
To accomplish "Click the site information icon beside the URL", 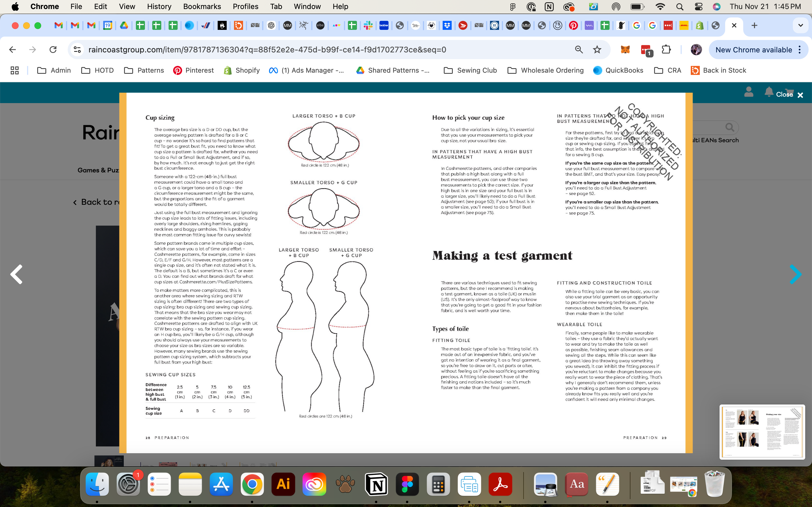I will click(77, 50).
